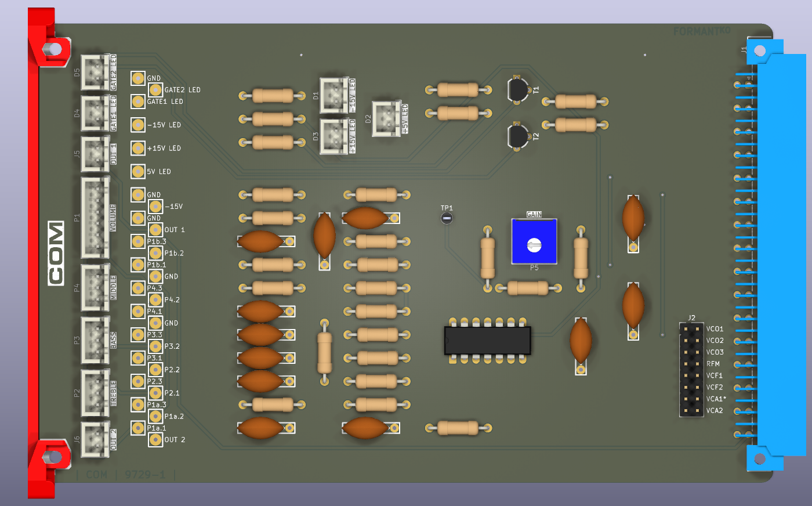Click the OUT 2 connector J6
Viewport: 812px width, 506px height.
click(x=95, y=439)
